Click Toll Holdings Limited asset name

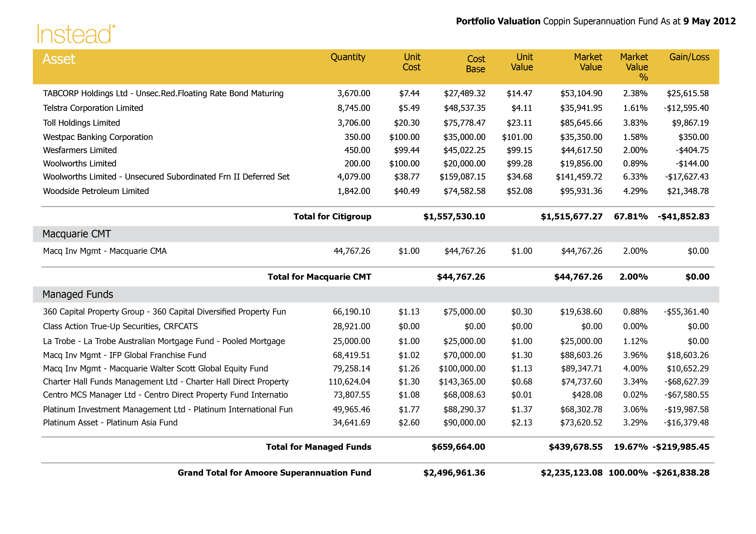[81, 123]
